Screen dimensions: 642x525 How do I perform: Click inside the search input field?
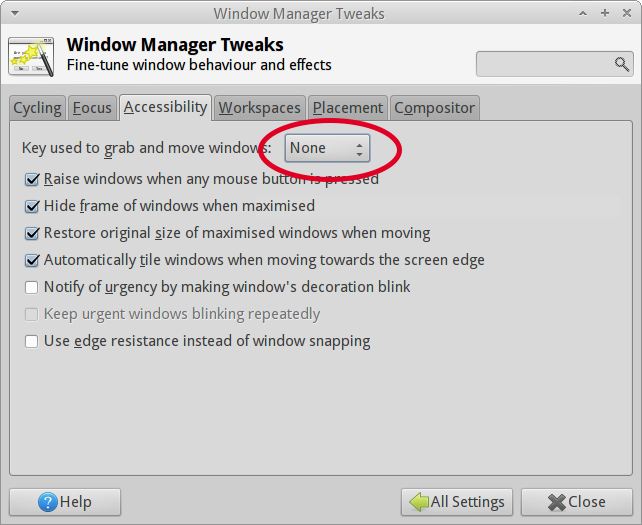point(545,64)
